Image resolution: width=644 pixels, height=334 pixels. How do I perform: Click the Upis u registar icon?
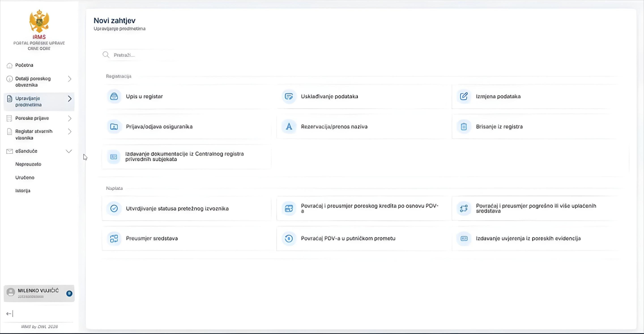point(114,96)
